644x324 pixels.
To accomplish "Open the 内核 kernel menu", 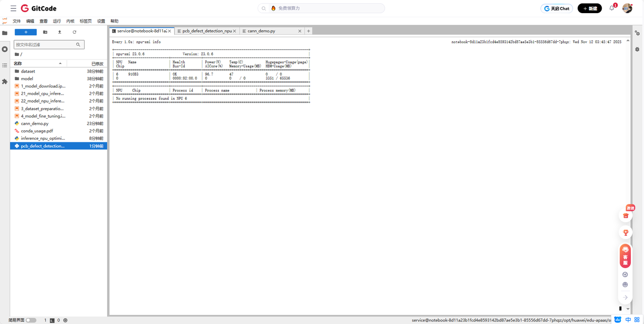I will pyautogui.click(x=70, y=21).
